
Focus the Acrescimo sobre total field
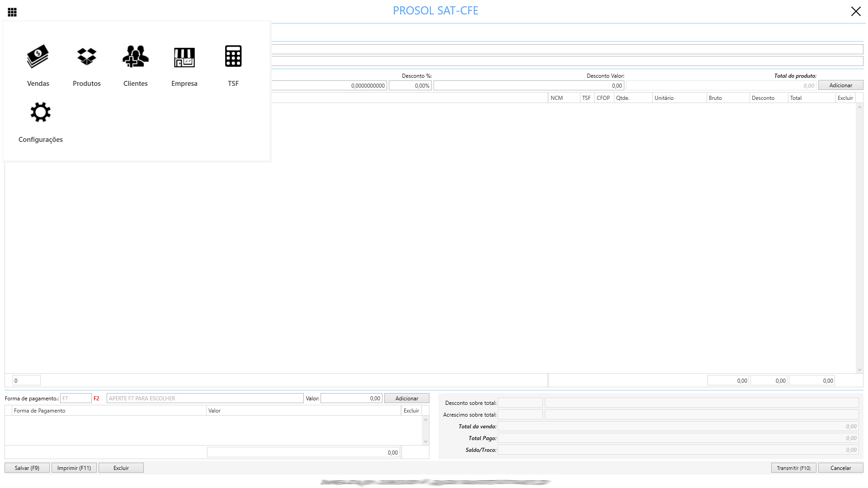520,415
